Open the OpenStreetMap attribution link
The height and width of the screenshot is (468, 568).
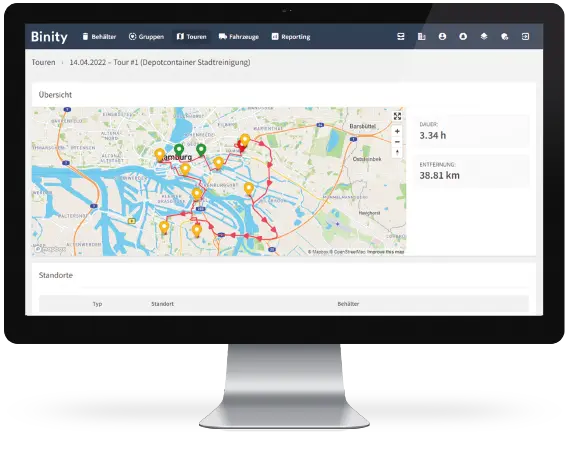pyautogui.click(x=347, y=252)
